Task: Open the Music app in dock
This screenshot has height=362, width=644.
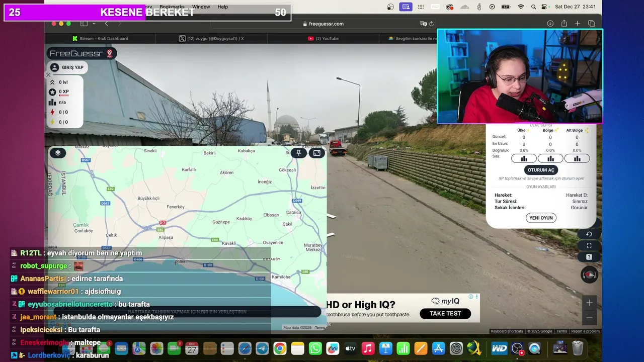Action: (368, 348)
